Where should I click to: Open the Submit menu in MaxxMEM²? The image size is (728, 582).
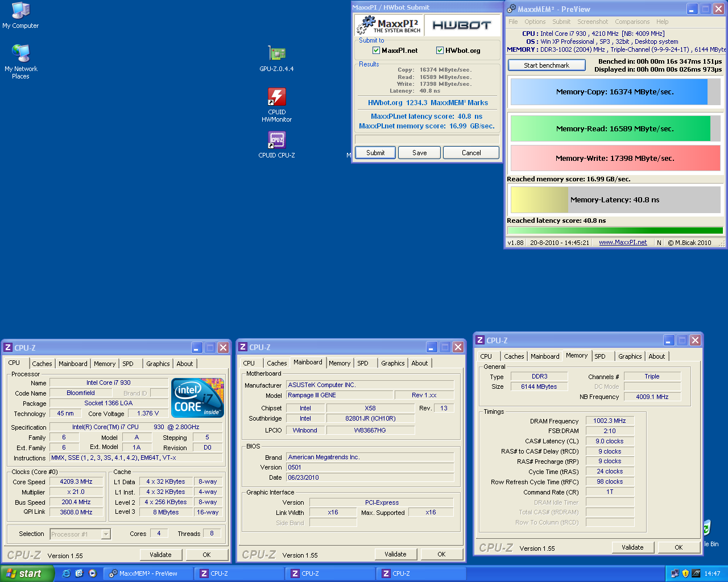[561, 22]
